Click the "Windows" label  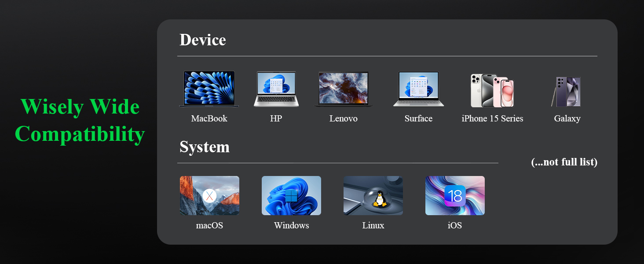291,226
